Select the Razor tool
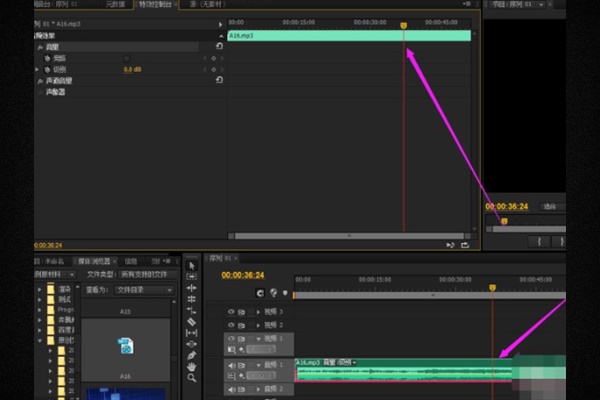 pyautogui.click(x=192, y=321)
